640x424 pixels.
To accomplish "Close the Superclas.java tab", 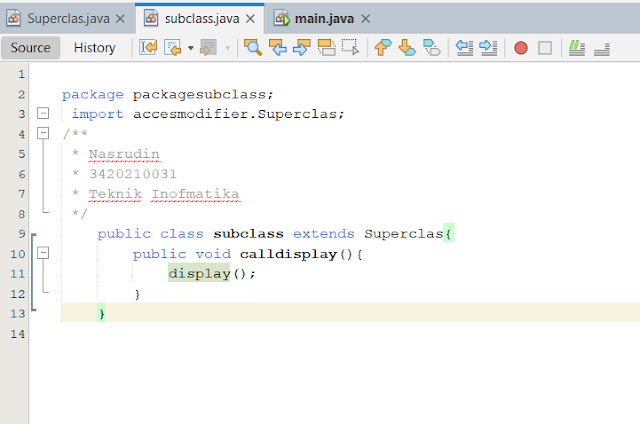I will [120, 19].
